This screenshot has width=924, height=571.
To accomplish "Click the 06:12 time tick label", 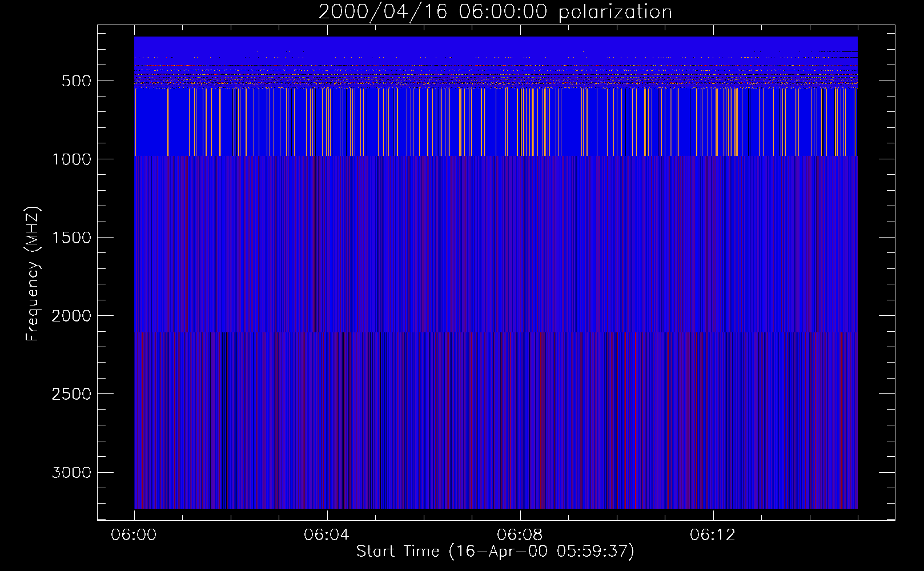I will click(x=713, y=535).
